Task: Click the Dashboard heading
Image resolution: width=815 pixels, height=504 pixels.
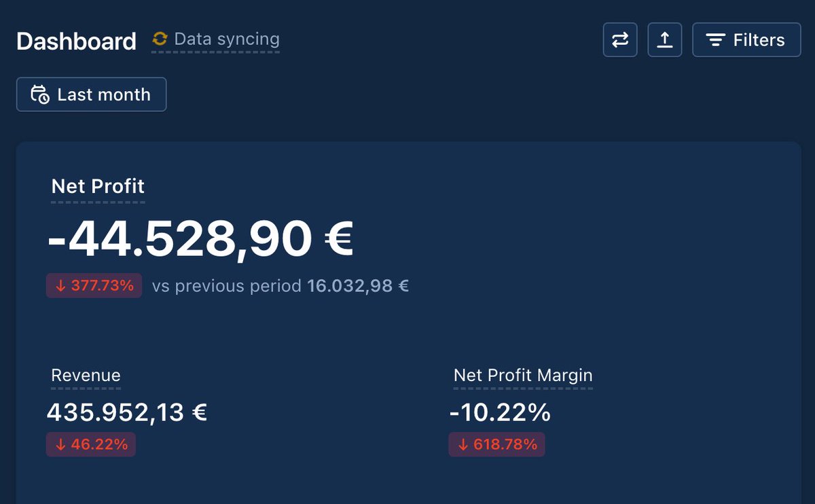Action: pyautogui.click(x=76, y=41)
